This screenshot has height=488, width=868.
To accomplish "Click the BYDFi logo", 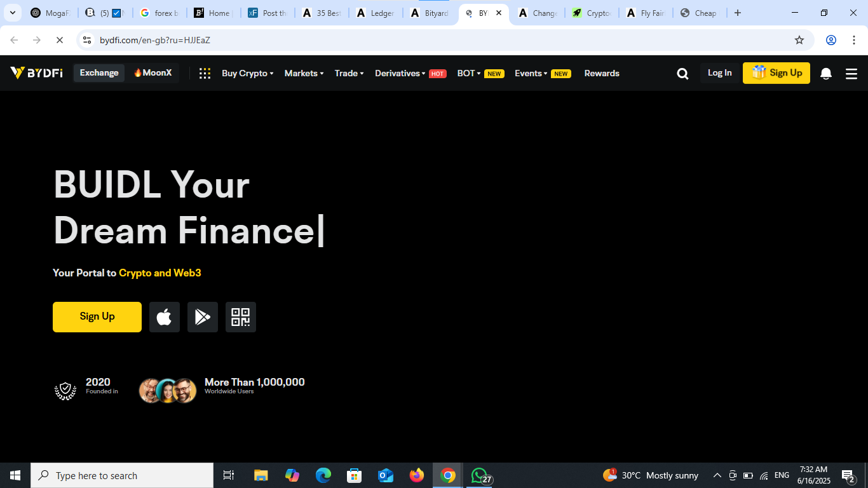I will pyautogui.click(x=36, y=73).
